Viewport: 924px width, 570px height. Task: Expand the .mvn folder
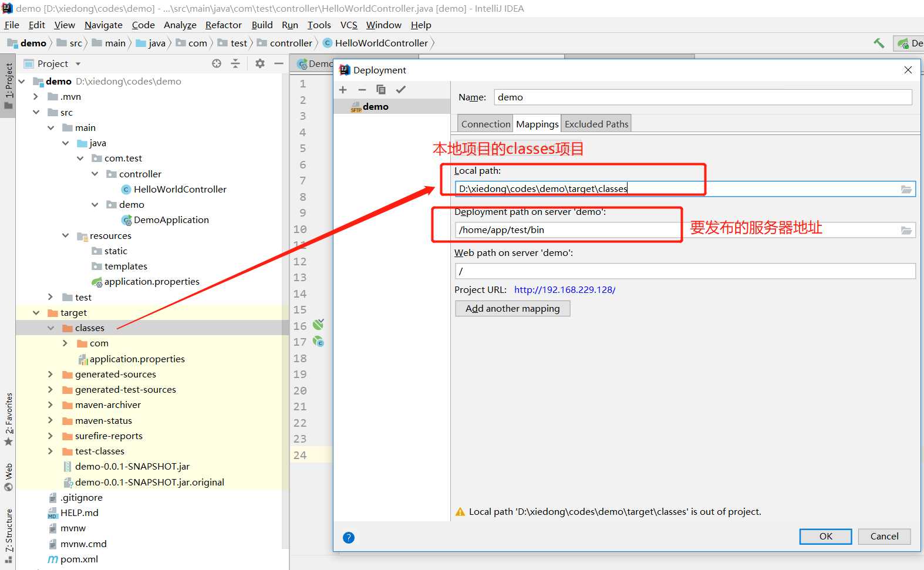click(36, 96)
